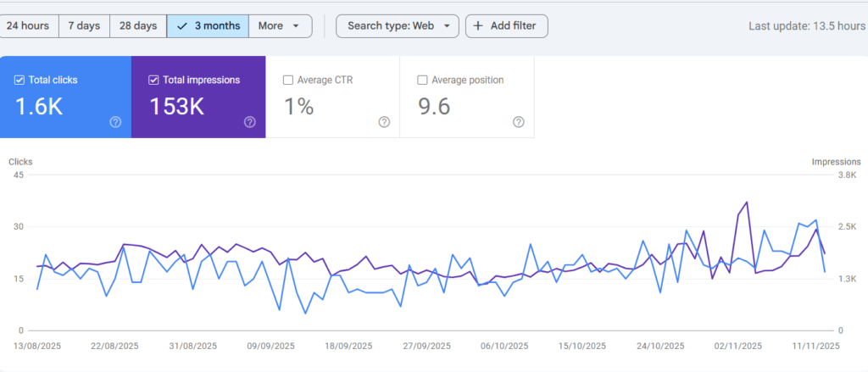Click the Average CTR help question mark
Viewport: 868px width, 372px height.
[384, 122]
